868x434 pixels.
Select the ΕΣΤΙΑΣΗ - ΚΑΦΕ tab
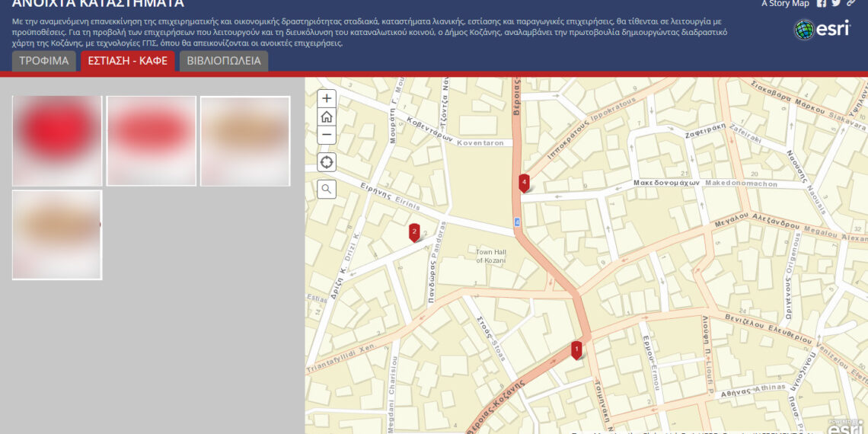coord(128,61)
